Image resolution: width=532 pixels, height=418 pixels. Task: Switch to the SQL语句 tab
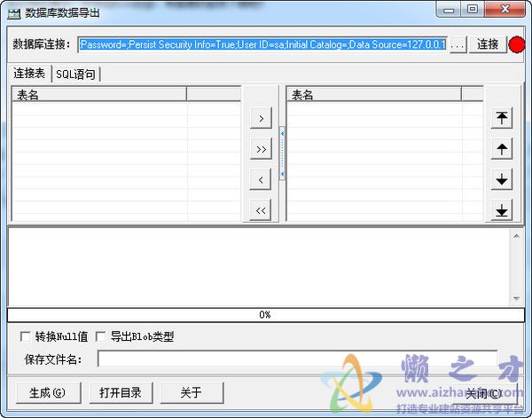point(75,74)
